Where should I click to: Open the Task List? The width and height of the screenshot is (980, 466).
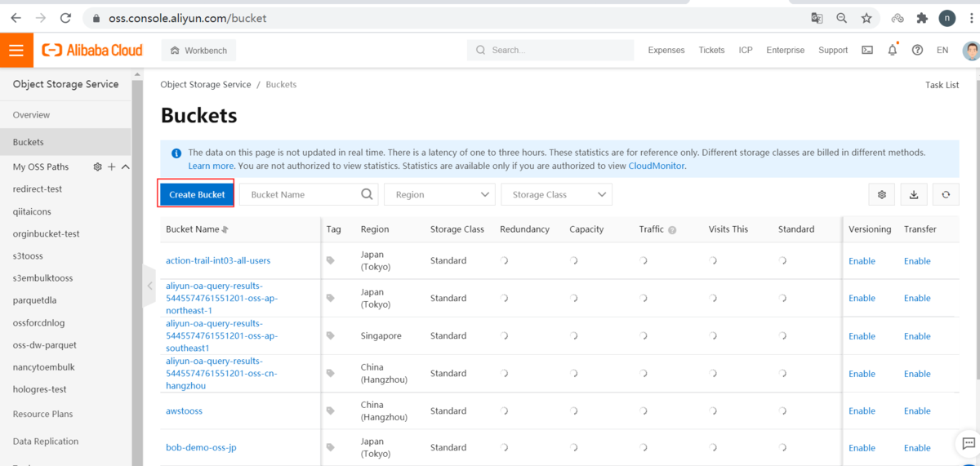pyautogui.click(x=942, y=85)
